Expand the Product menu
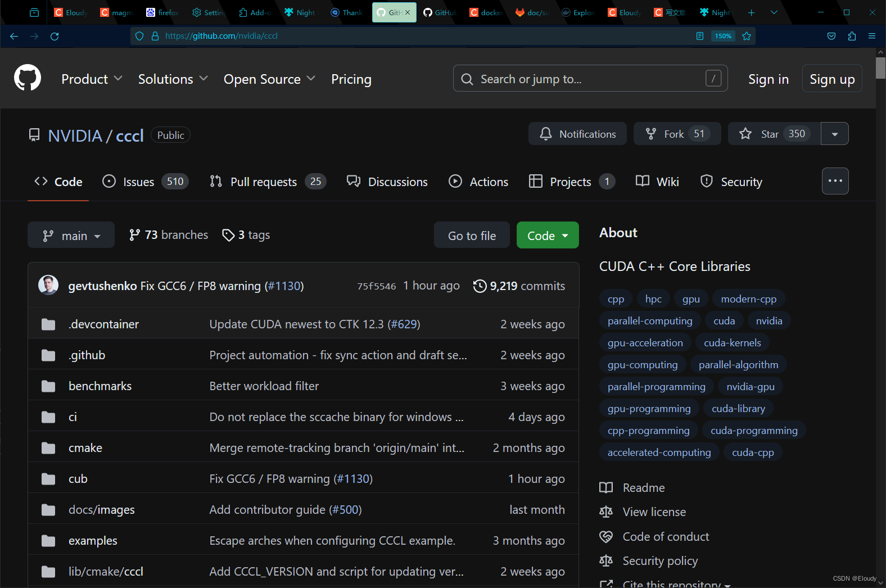886x588 pixels. [x=92, y=79]
